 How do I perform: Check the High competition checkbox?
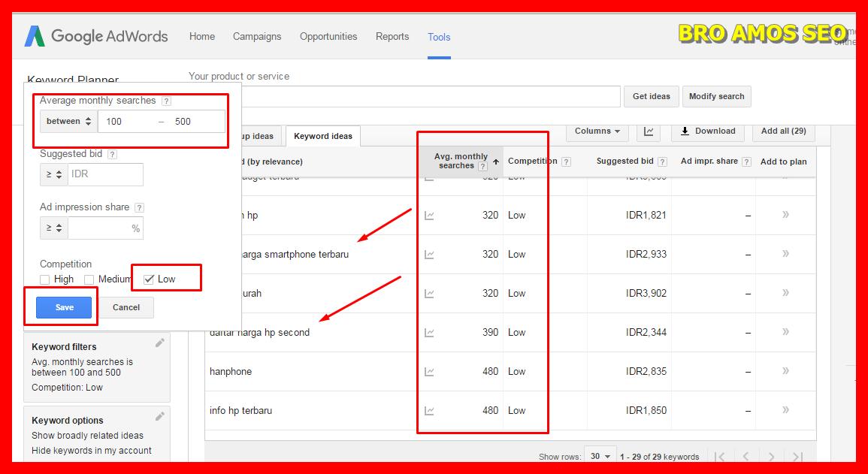45,279
